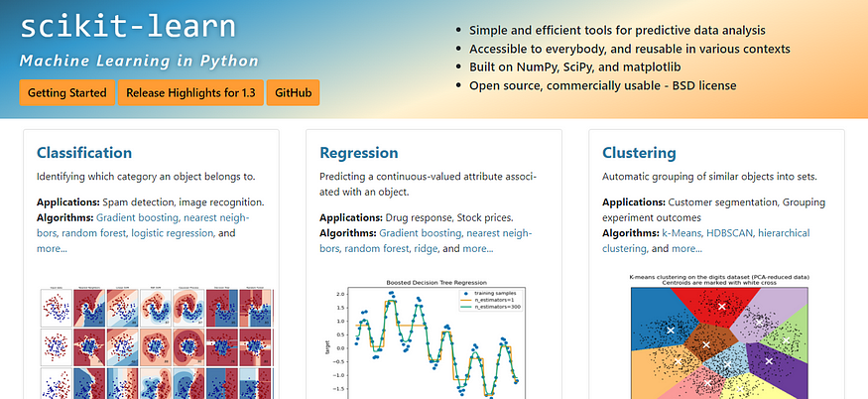Select the Clustering heading link

tap(639, 153)
